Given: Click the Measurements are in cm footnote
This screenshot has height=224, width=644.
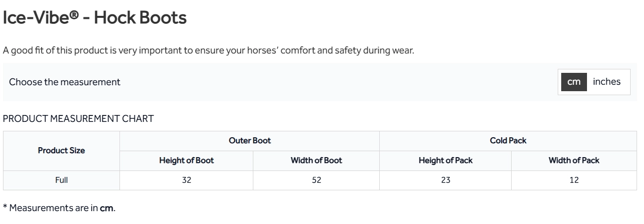Looking at the screenshot, I should point(59,208).
